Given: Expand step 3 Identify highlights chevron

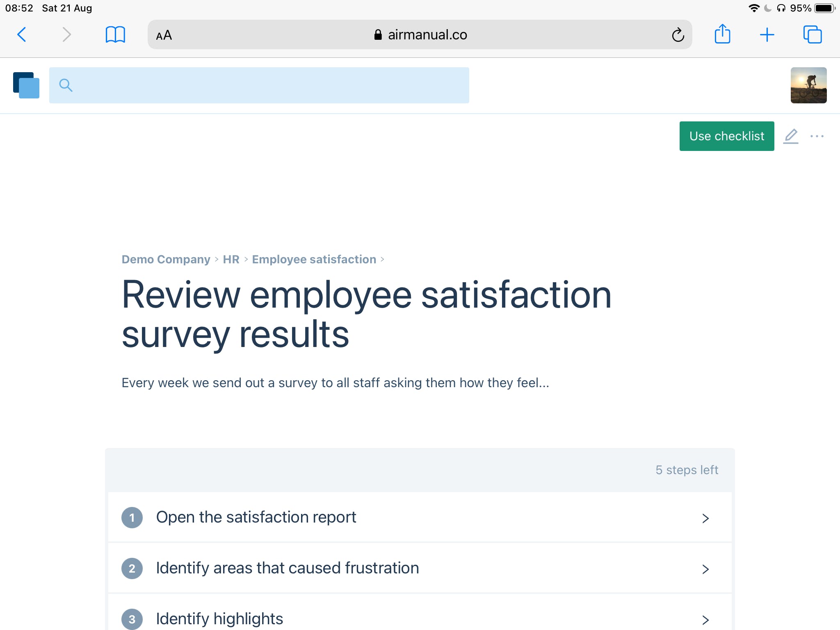Looking at the screenshot, I should [705, 619].
